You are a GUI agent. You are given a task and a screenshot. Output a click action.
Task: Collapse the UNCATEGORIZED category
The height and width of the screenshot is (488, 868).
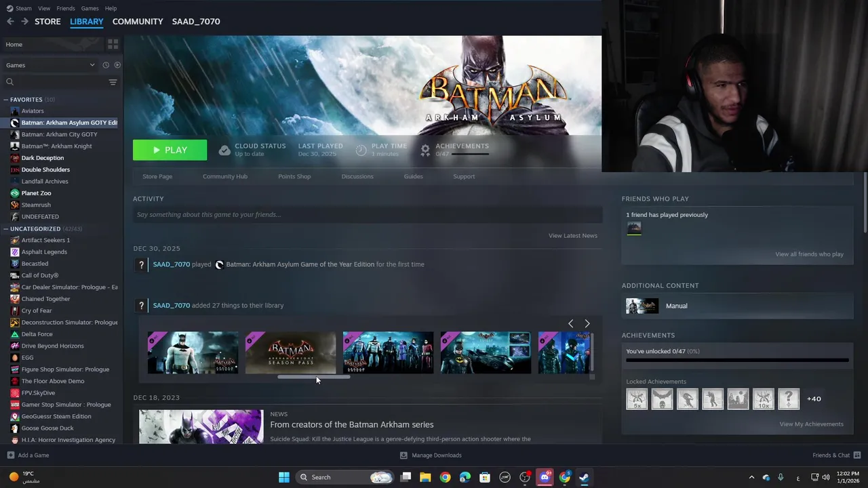point(6,229)
